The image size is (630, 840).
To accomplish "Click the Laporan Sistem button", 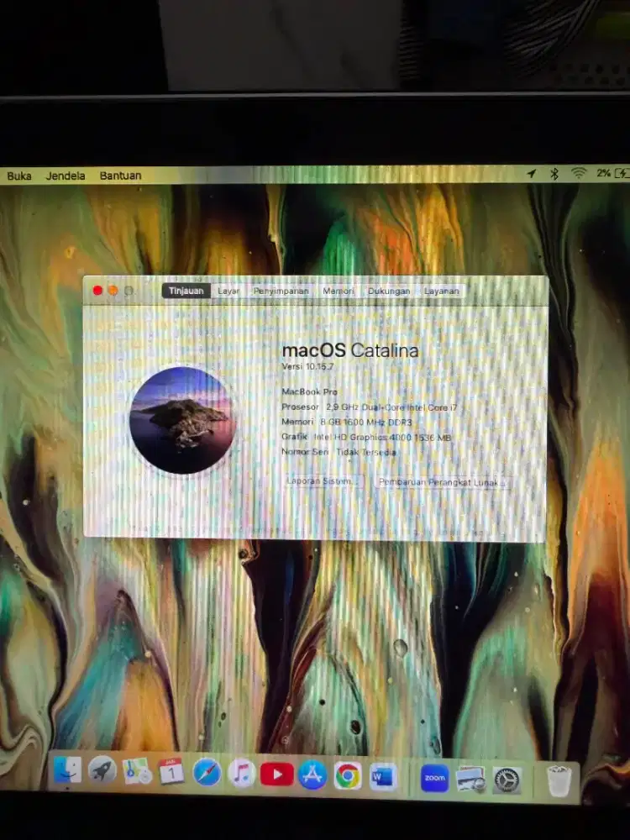I will pos(323,481).
